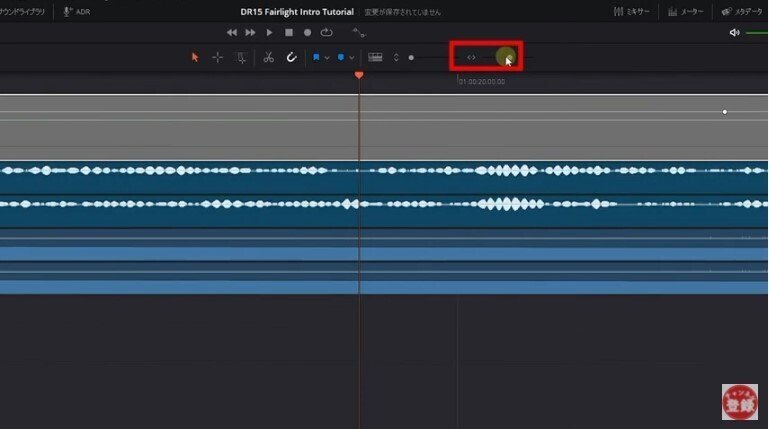Toggle loop playback
The height and width of the screenshot is (429, 769).
point(326,33)
